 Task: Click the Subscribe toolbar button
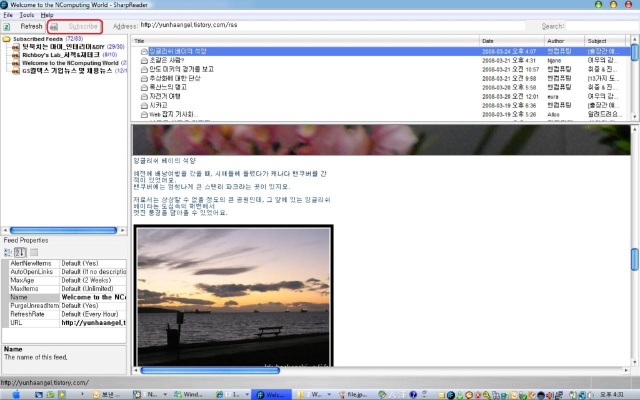[75, 27]
